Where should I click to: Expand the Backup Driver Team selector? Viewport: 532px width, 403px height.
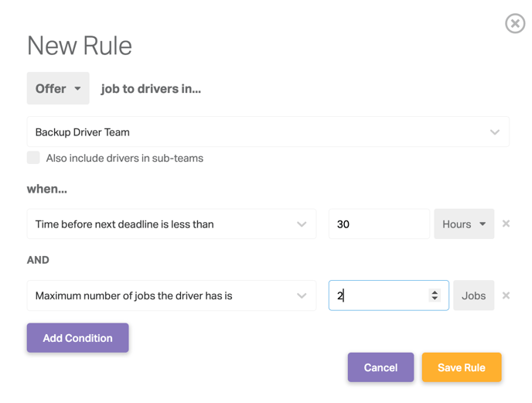tap(268, 131)
